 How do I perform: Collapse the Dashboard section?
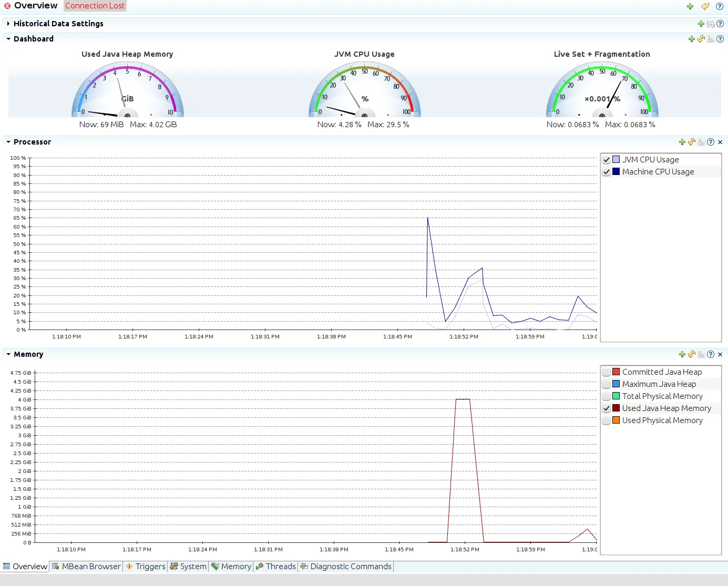coord(8,39)
